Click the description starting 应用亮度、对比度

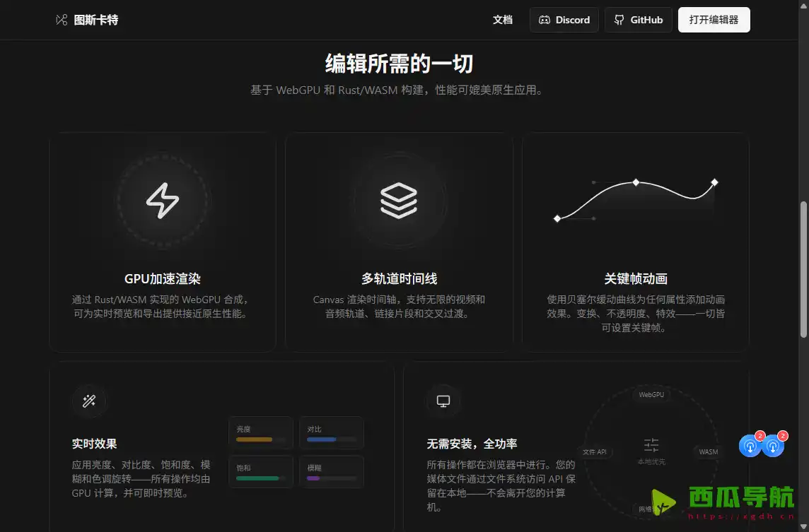(141, 479)
